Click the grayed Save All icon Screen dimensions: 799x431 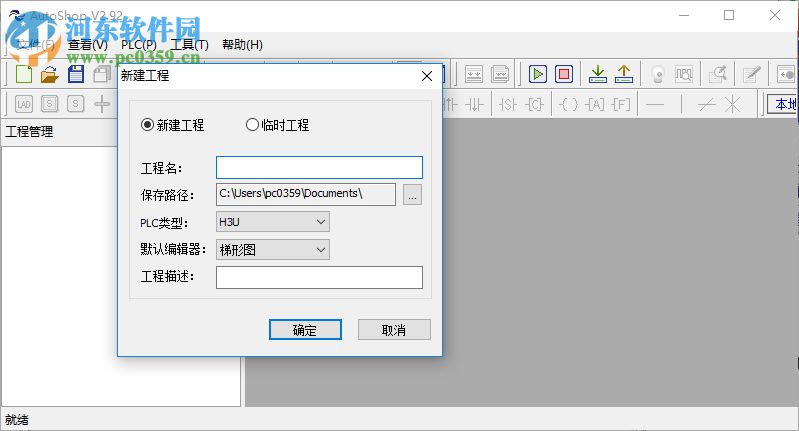102,74
